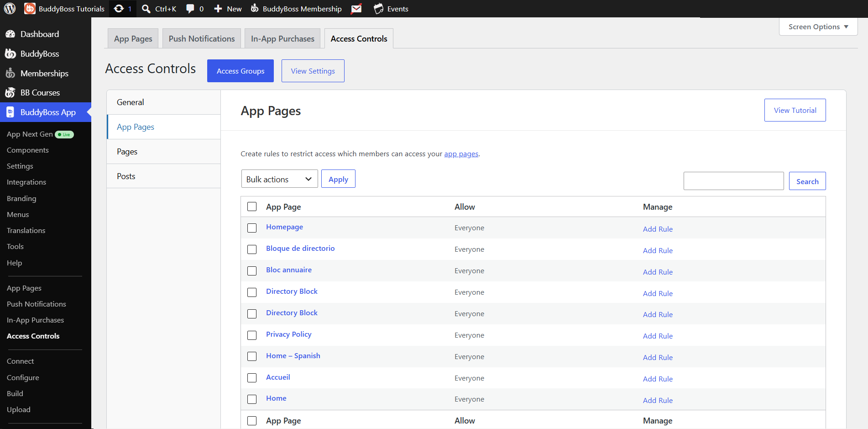The width and height of the screenshot is (868, 429).
Task: Click the Dashboard gauge icon
Action: (x=10, y=34)
